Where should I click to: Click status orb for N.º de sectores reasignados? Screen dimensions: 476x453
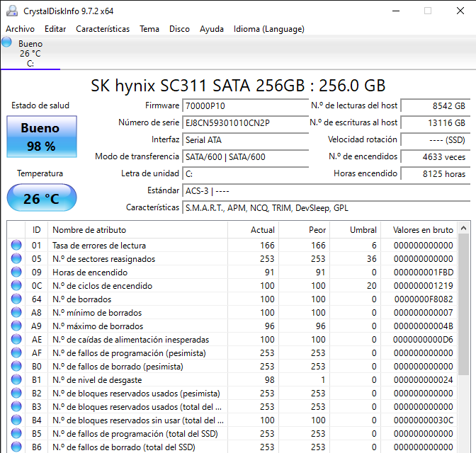(x=16, y=259)
